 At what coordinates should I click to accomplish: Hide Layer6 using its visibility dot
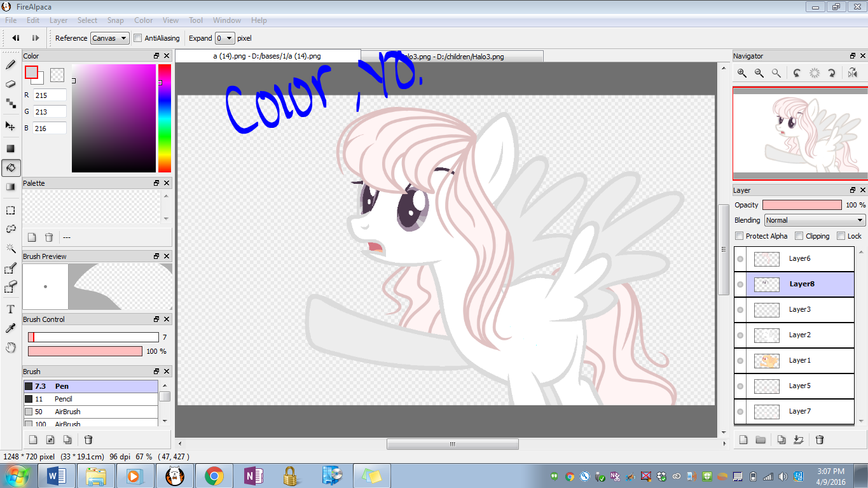coord(740,259)
